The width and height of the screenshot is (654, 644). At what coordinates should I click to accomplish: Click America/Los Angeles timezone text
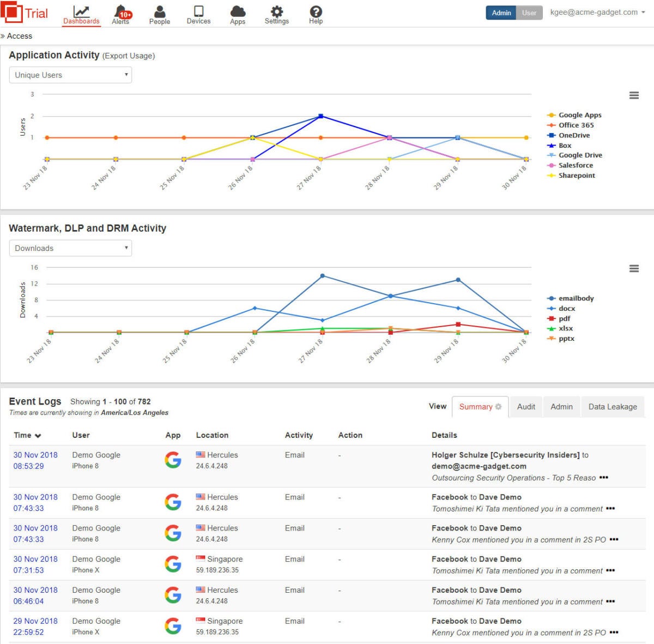(135, 413)
